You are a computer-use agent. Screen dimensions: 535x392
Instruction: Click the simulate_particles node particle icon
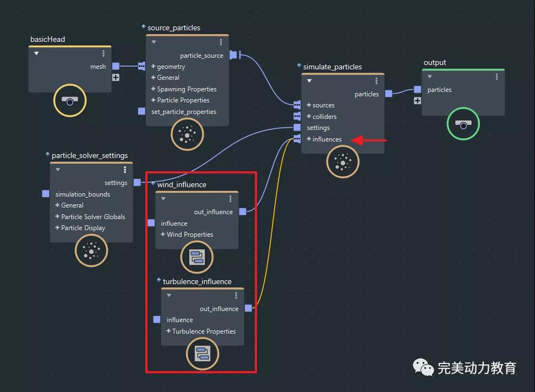(x=342, y=162)
